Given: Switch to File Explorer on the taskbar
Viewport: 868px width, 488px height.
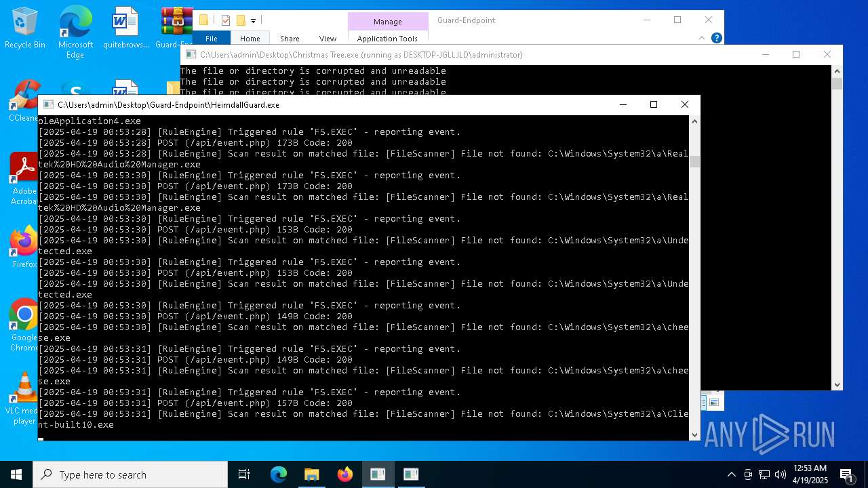Looking at the screenshot, I should click(x=311, y=474).
